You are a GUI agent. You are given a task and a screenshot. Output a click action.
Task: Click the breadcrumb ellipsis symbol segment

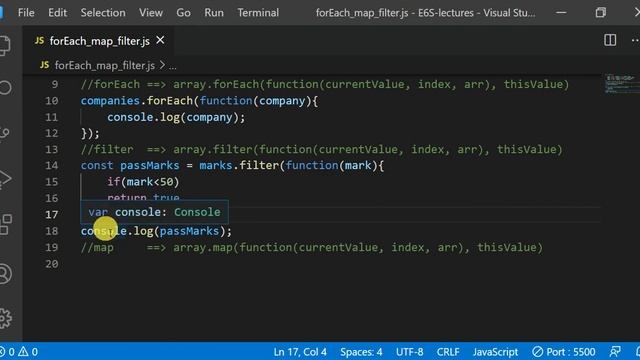coord(173,66)
